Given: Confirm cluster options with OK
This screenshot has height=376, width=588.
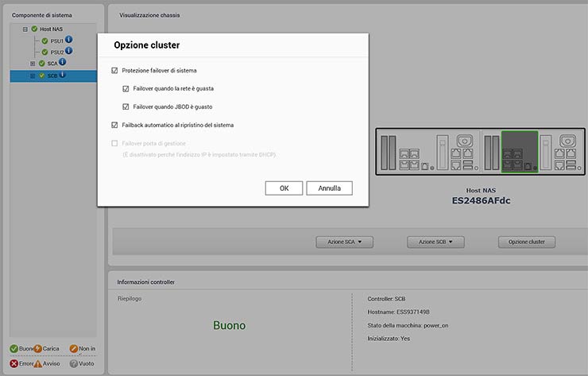Looking at the screenshot, I should click(284, 188).
